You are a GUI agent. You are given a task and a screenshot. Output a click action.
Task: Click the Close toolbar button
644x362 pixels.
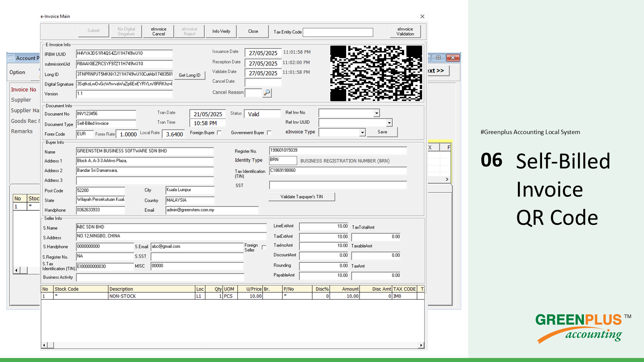(x=253, y=32)
